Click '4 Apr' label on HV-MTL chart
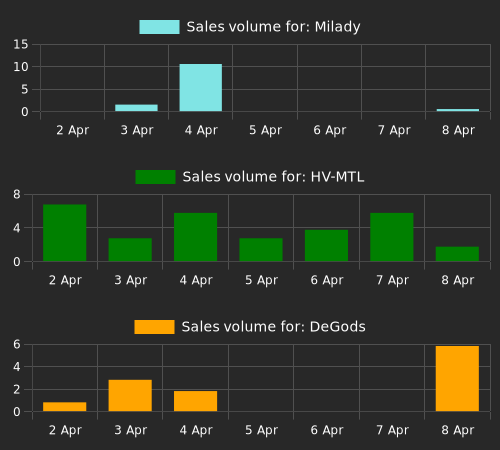This screenshot has height=450, width=500. click(196, 280)
